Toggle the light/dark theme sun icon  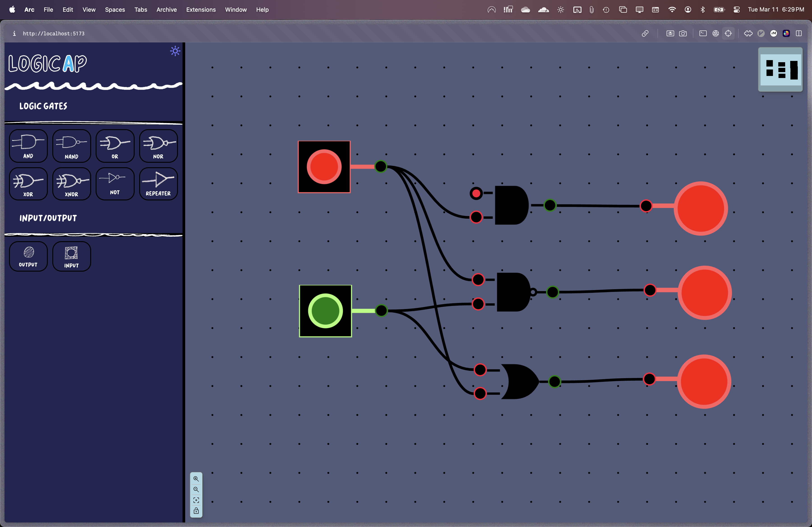click(175, 51)
